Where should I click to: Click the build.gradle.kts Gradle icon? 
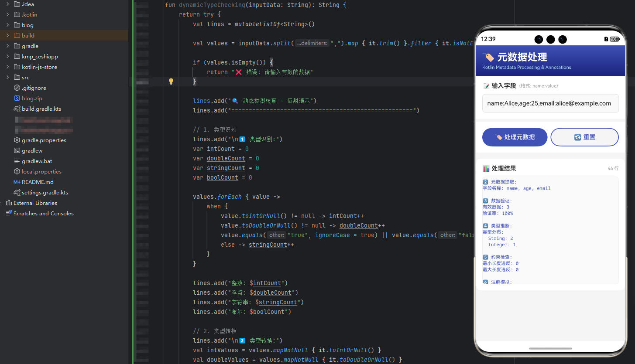pos(17,109)
